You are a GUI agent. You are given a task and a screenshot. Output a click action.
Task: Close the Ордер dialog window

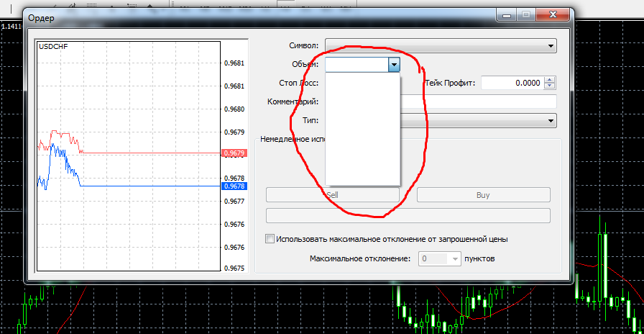click(553, 15)
